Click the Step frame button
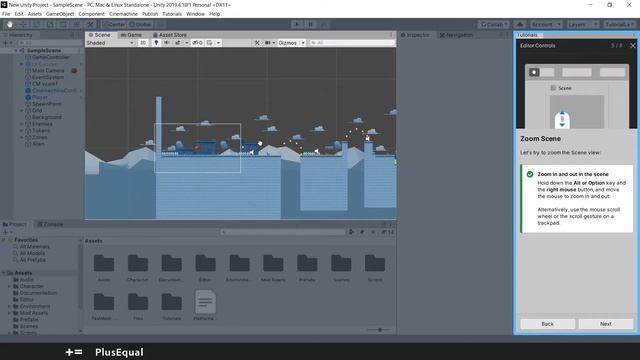 pos(324,24)
